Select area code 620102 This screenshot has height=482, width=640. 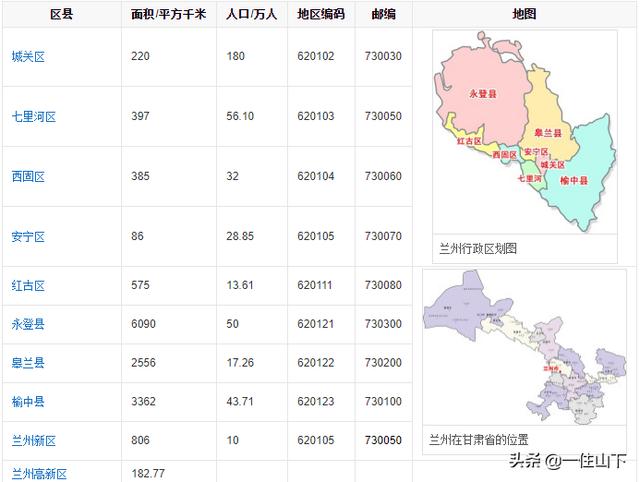[316, 56]
